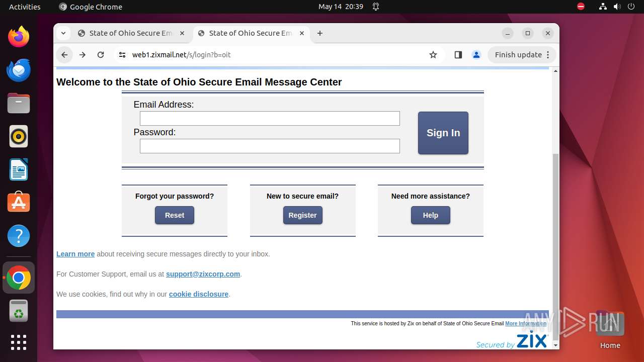The width and height of the screenshot is (644, 362).
Task: Show applications grid in the dock
Action: pyautogui.click(x=19, y=342)
